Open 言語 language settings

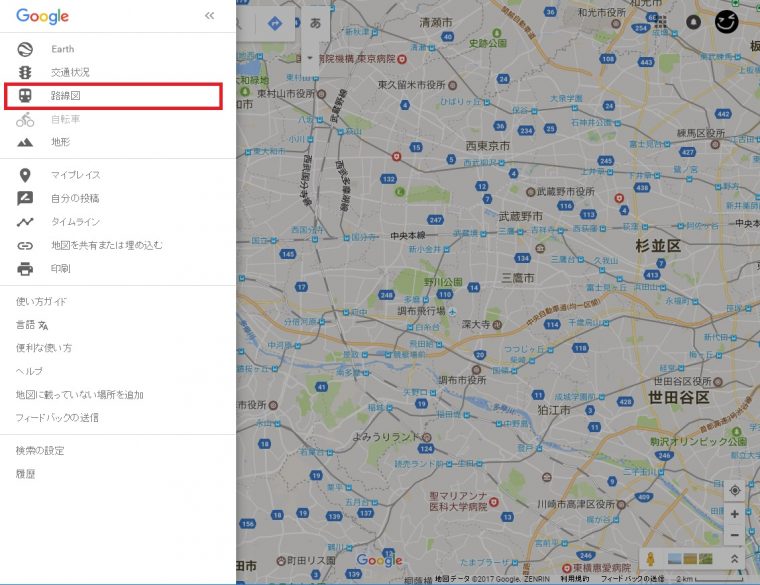point(32,325)
